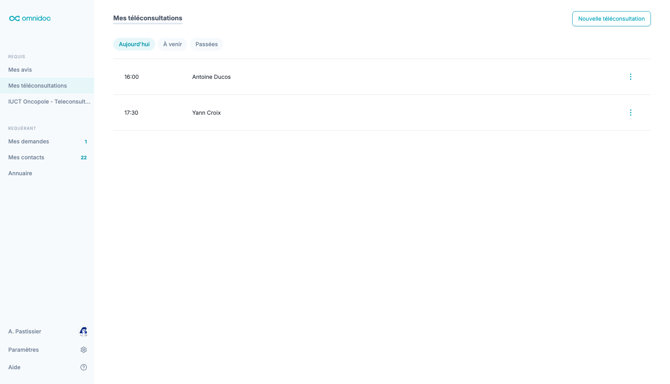Screen dimensions: 670x384
Task: Click patient name Yann Croix
Action: click(x=206, y=113)
